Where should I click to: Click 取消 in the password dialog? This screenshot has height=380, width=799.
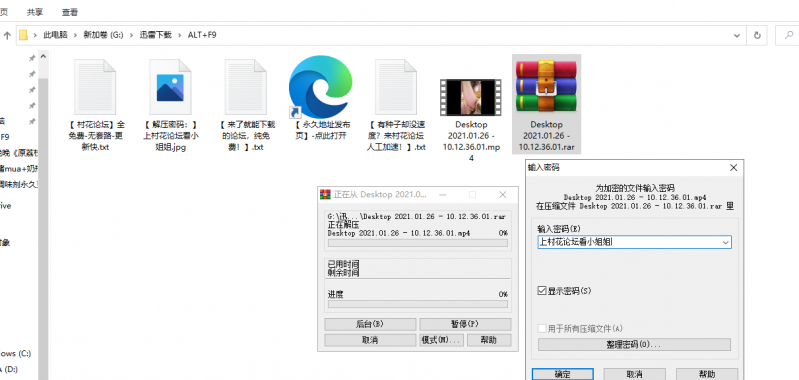point(634,374)
